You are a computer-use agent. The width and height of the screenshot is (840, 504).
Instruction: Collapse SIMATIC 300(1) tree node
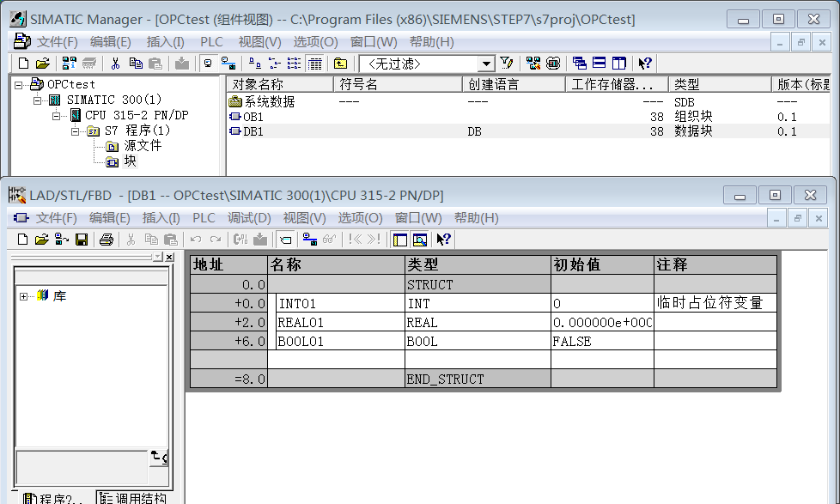38,100
